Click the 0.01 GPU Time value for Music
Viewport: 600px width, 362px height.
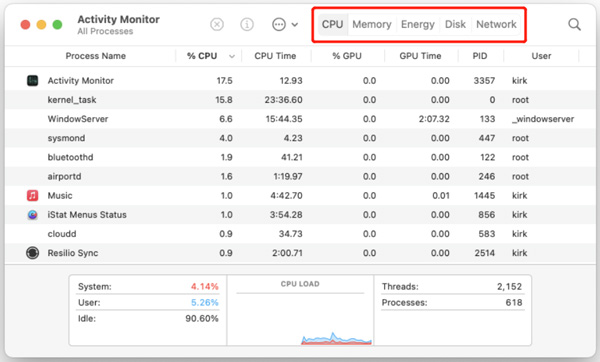coord(441,196)
